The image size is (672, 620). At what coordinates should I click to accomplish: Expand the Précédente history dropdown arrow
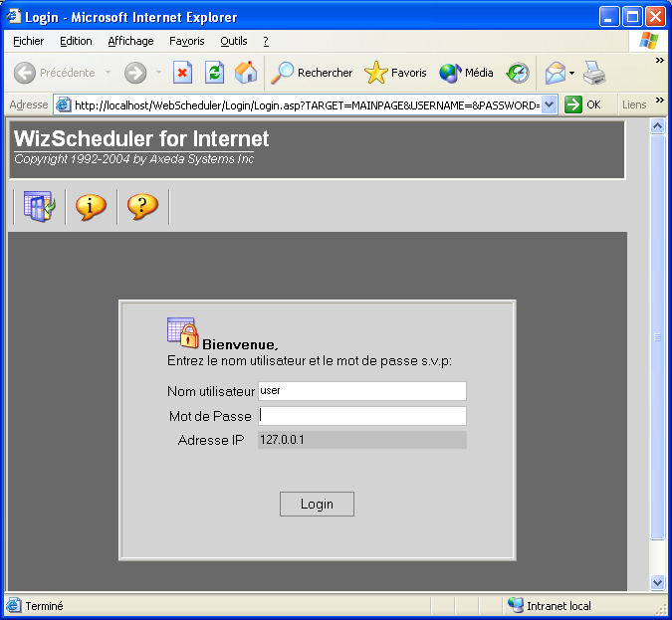pyautogui.click(x=108, y=73)
